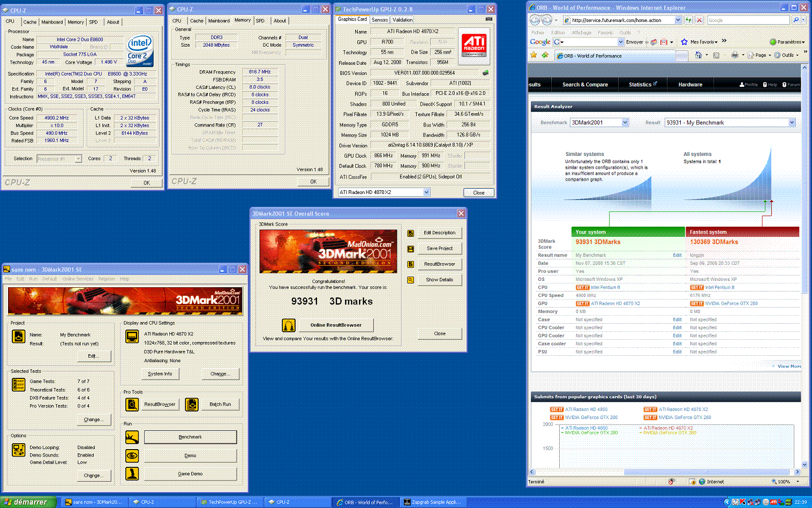Click the Add to Favorites star-plus icon

coord(545,55)
